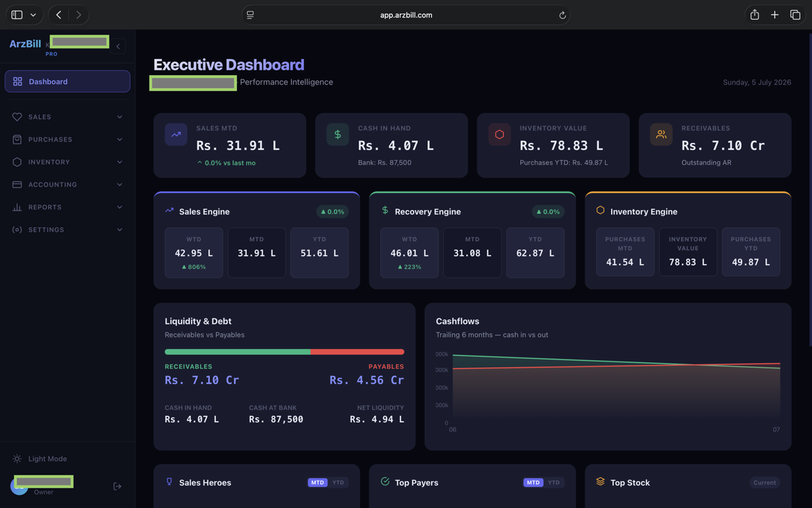
Task: Click the red payables bar segment
Action: tap(357, 352)
